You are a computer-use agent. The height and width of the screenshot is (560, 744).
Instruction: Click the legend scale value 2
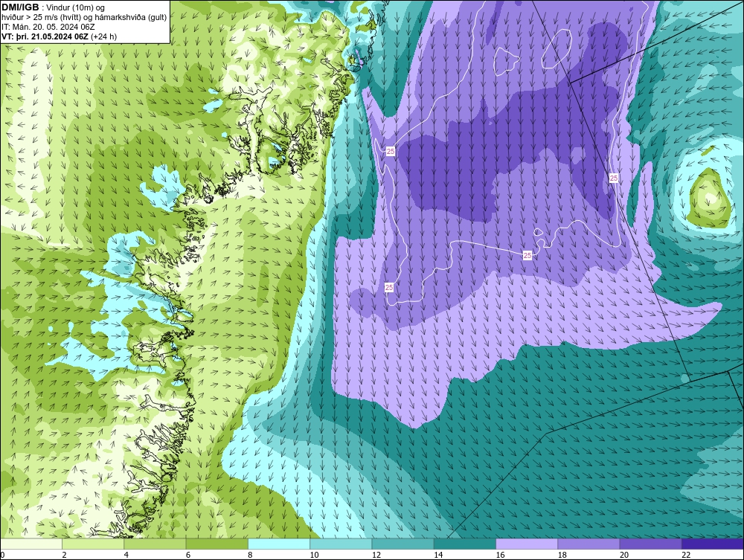point(64,556)
